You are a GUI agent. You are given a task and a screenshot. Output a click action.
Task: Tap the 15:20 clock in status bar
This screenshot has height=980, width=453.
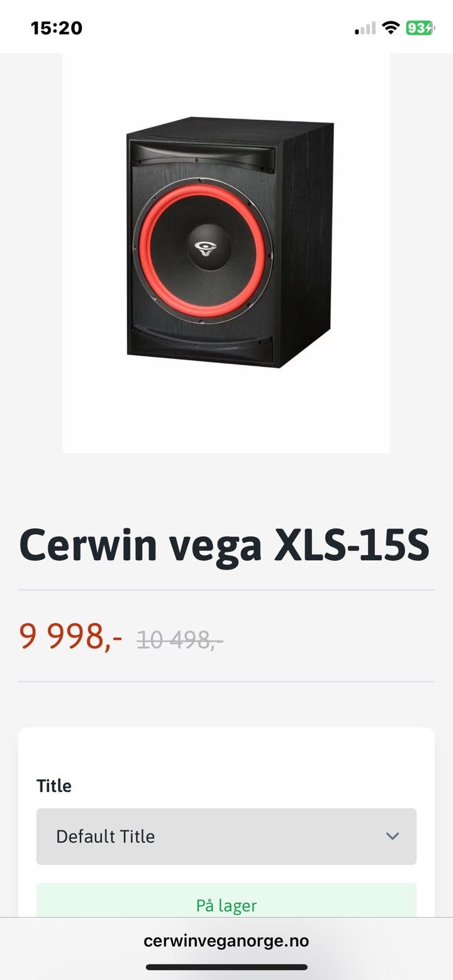click(x=57, y=28)
